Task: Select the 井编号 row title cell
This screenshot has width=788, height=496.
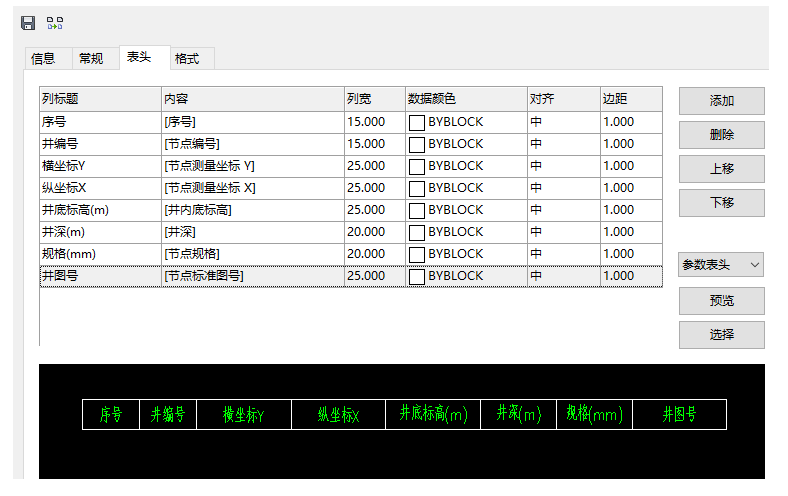Action: [x=100, y=144]
